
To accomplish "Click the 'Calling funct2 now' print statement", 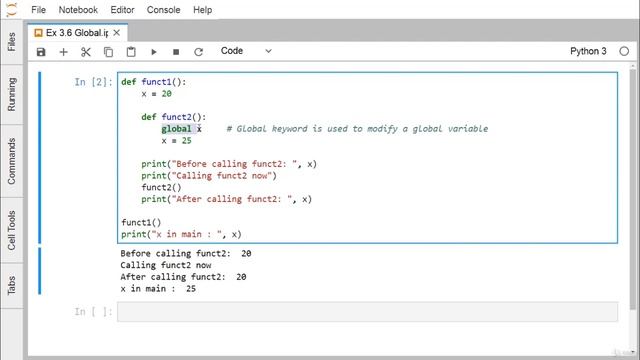I will point(209,176).
